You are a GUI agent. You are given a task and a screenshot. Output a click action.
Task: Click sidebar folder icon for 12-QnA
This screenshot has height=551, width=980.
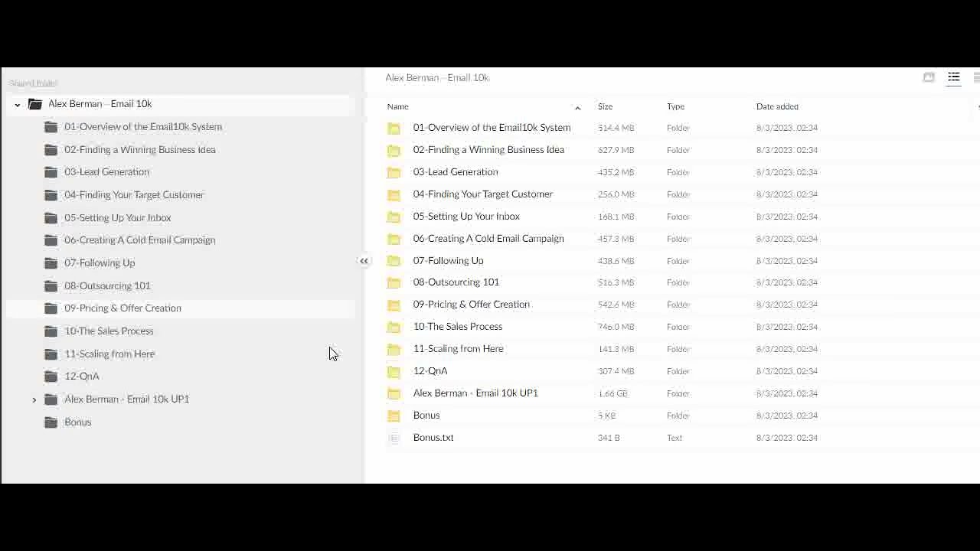pyautogui.click(x=51, y=377)
